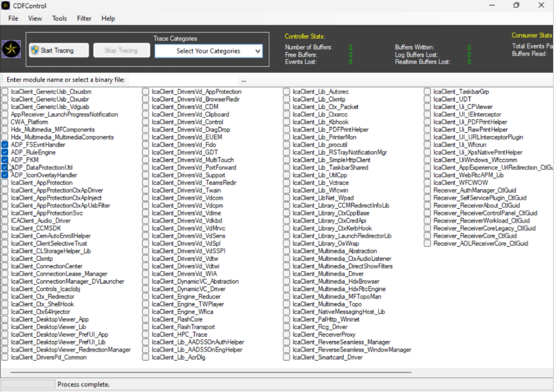Click the CDFControl icon in the title bar
This screenshot has height=392, width=556.
6,5
